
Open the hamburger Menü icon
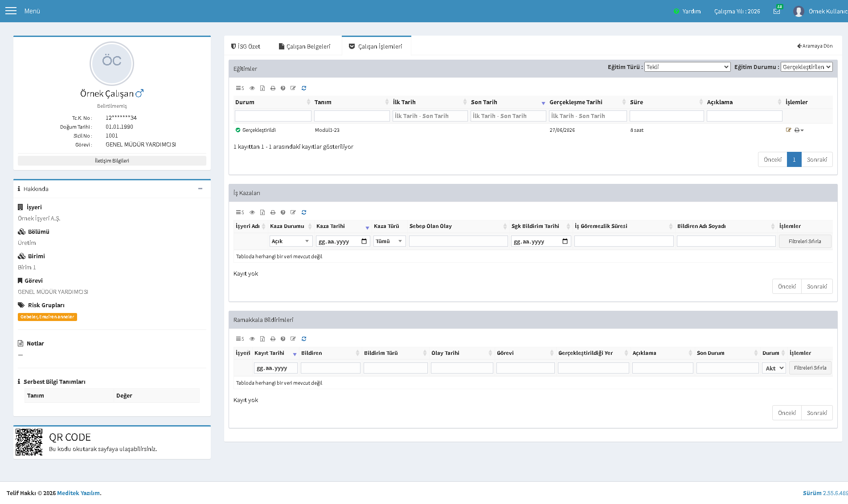pos(11,11)
